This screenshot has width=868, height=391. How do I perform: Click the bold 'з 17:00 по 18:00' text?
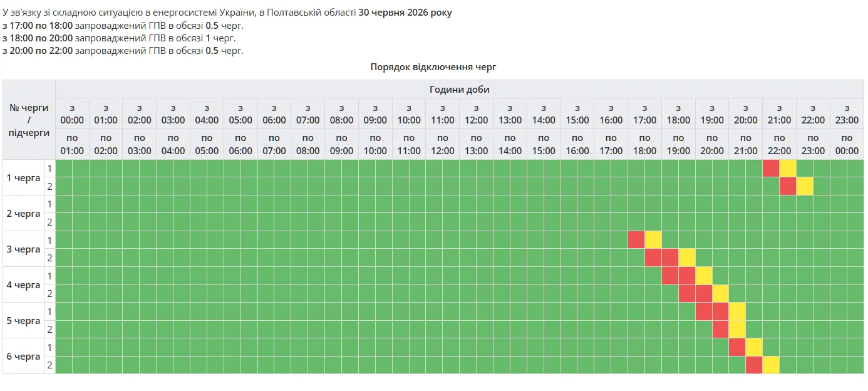point(38,26)
